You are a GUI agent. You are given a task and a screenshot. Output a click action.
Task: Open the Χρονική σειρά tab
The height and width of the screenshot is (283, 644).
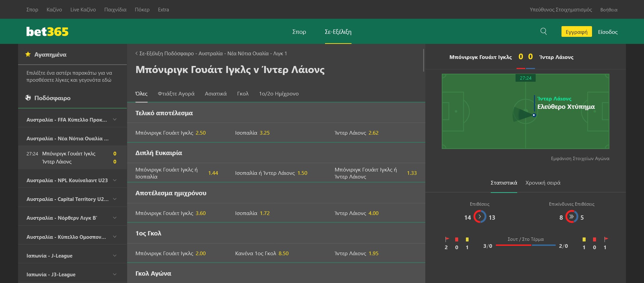point(543,183)
